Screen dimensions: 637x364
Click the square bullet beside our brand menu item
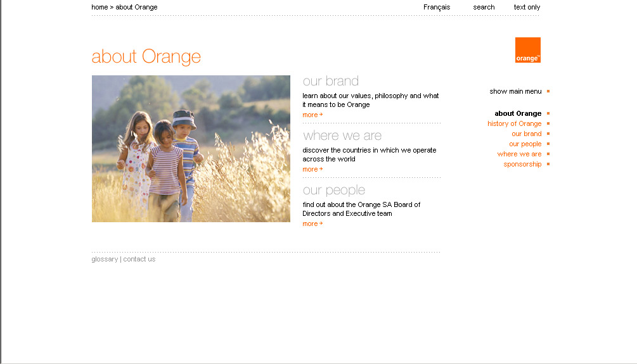pos(548,134)
